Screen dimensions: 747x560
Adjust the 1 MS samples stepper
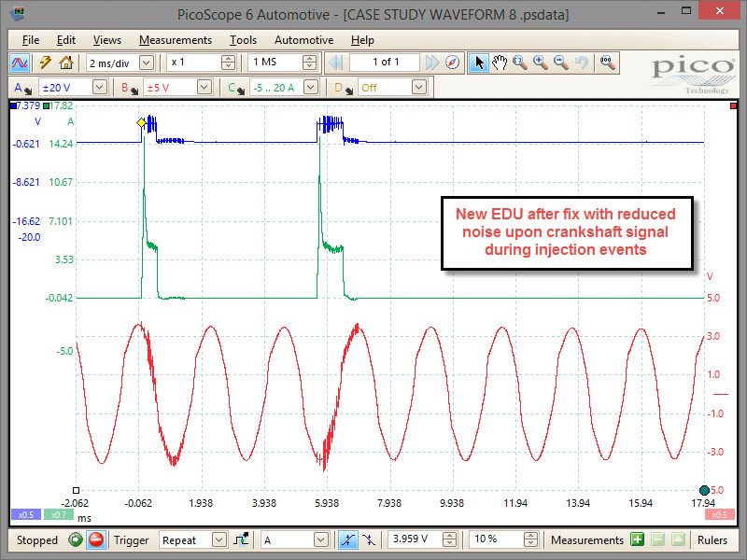tap(309, 63)
